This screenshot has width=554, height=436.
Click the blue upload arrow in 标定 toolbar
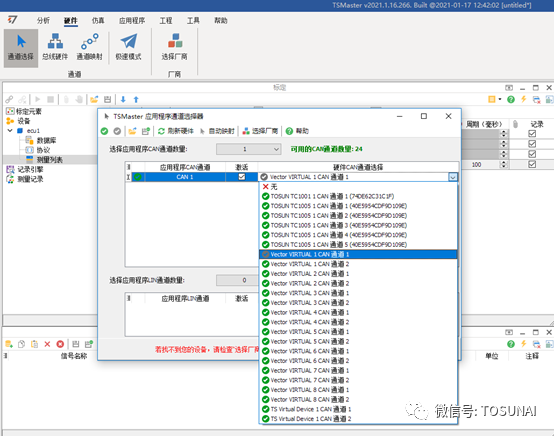pyautogui.click(x=136, y=100)
